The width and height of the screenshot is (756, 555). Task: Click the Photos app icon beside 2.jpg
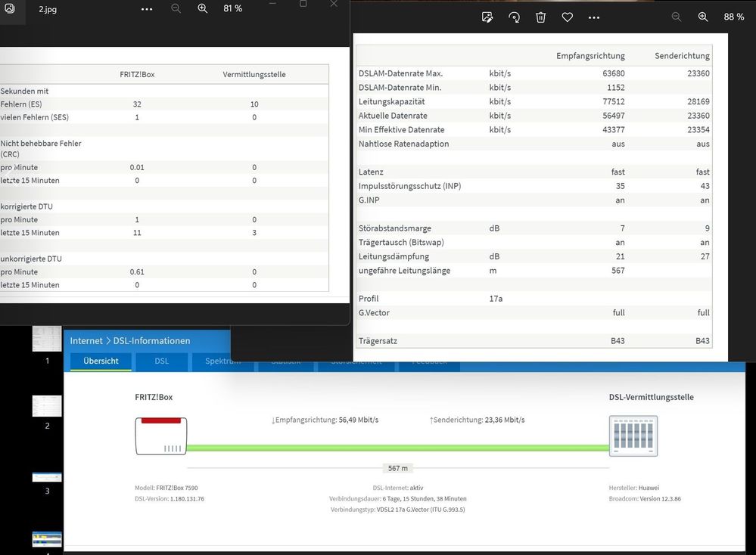tap(10, 8)
